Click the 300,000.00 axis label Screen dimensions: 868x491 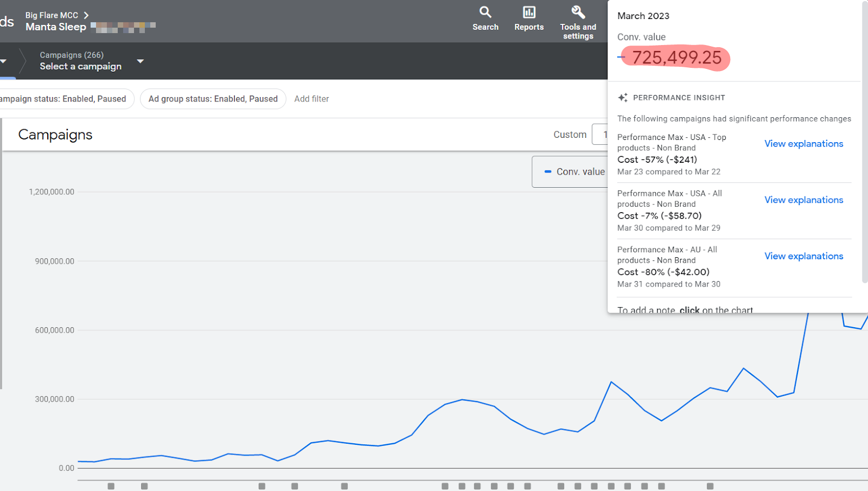click(x=54, y=399)
